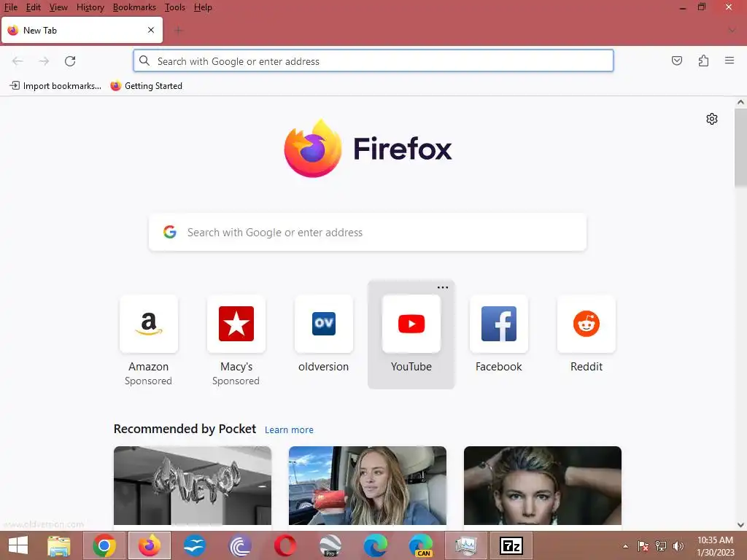The image size is (747, 560).
Task: Click the volume speaker tray icon
Action: click(678, 546)
